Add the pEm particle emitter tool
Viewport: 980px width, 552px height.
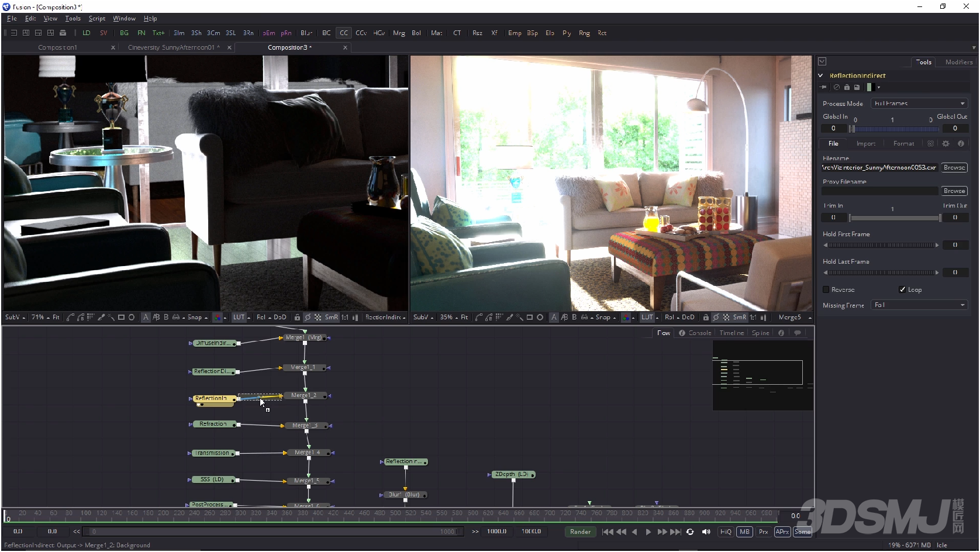(268, 33)
